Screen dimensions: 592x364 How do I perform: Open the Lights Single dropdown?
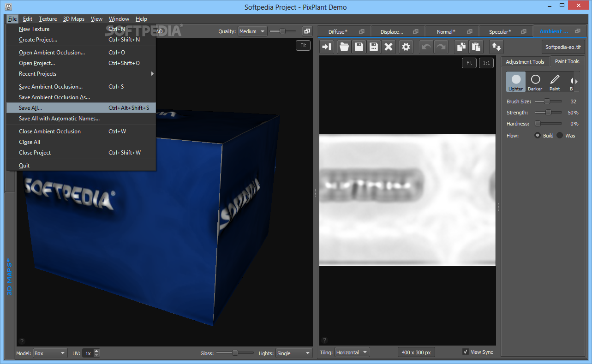(x=294, y=353)
